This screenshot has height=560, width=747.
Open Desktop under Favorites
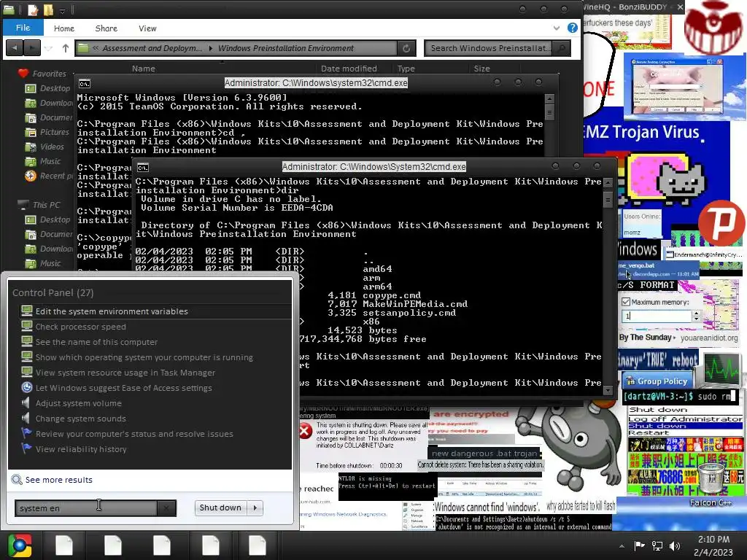pos(55,88)
